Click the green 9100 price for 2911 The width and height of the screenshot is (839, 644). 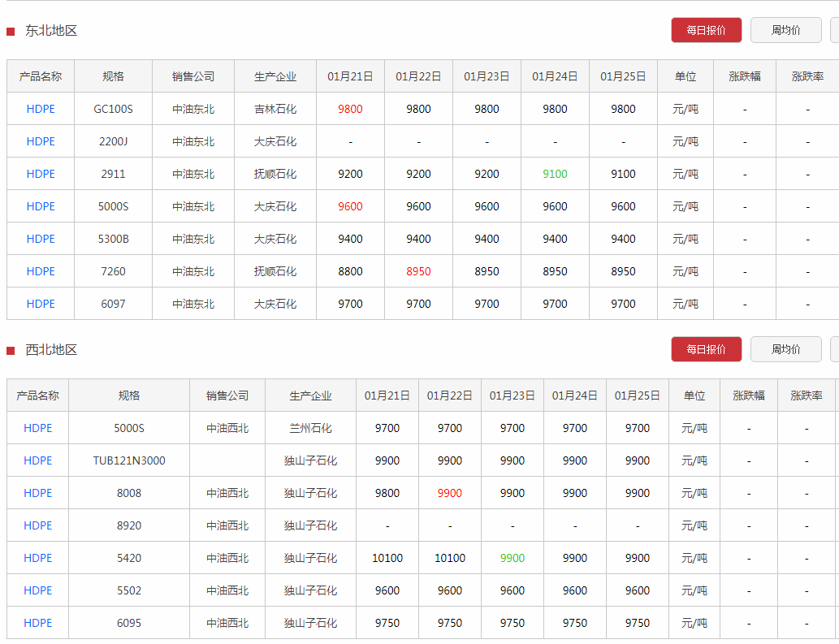[x=555, y=174]
